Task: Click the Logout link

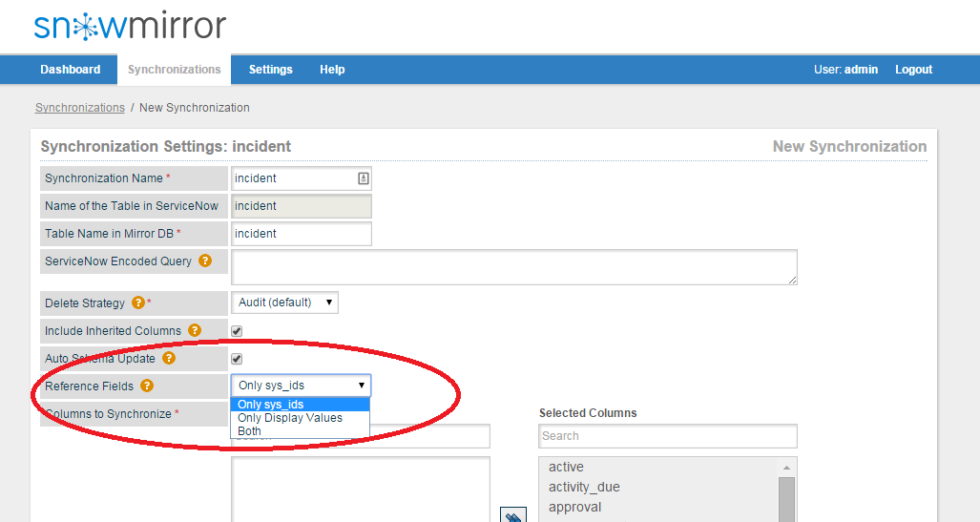Action: 914,70
